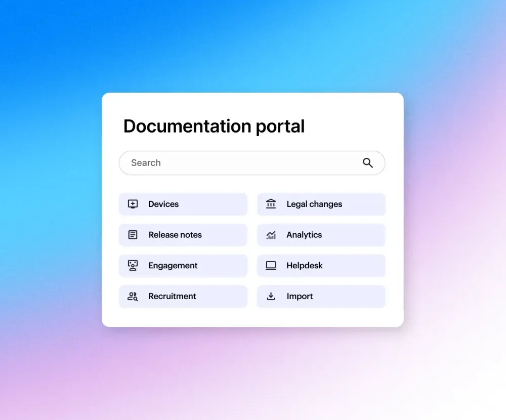Click the Helpdesk laptop icon

[271, 265]
